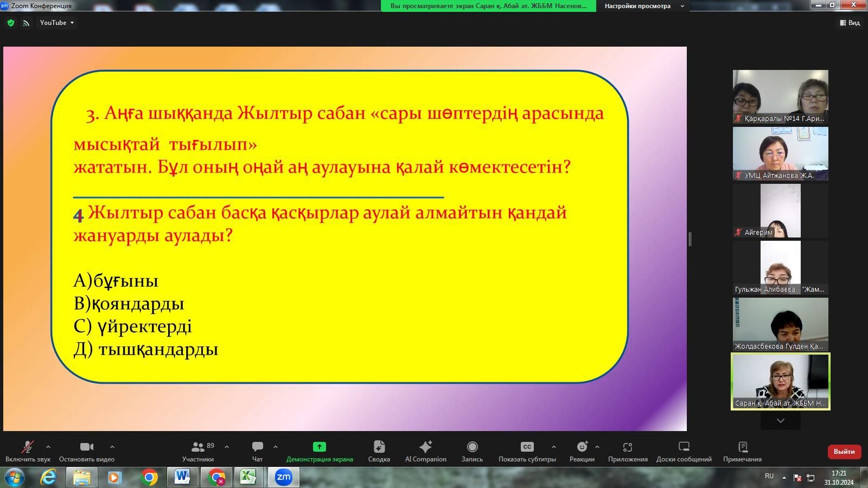Open Приложения apps panel
The image size is (868, 488).
coord(628,451)
